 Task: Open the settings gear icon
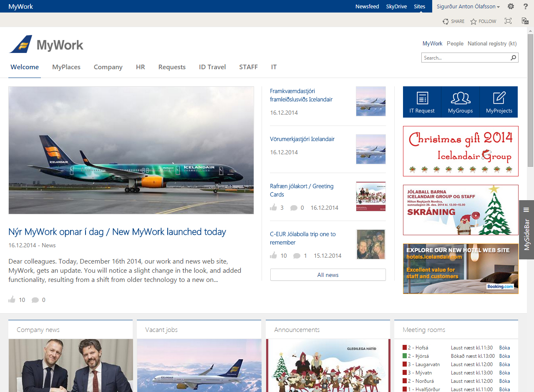[x=511, y=6]
